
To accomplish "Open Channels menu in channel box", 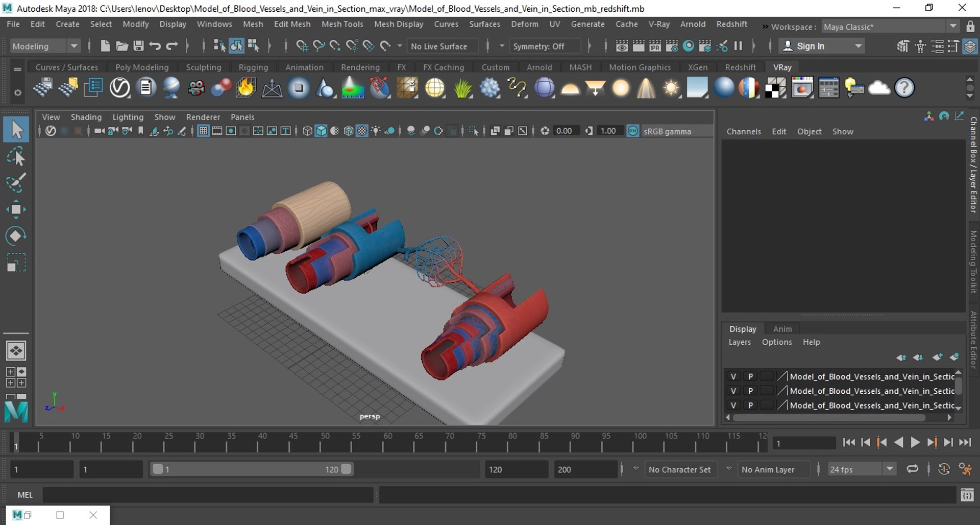I will coord(743,131).
